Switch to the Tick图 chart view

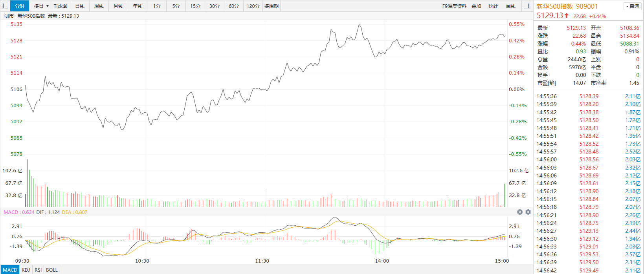coord(61,6)
